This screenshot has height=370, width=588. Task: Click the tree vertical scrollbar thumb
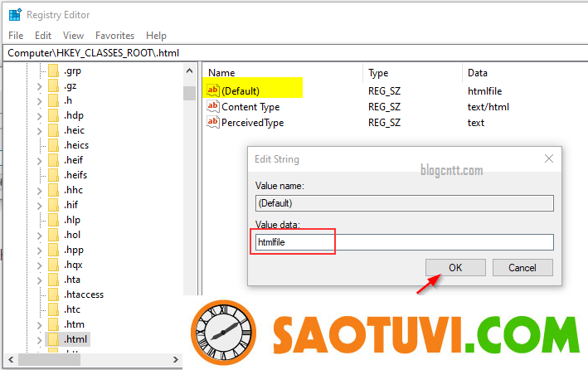pos(189,93)
